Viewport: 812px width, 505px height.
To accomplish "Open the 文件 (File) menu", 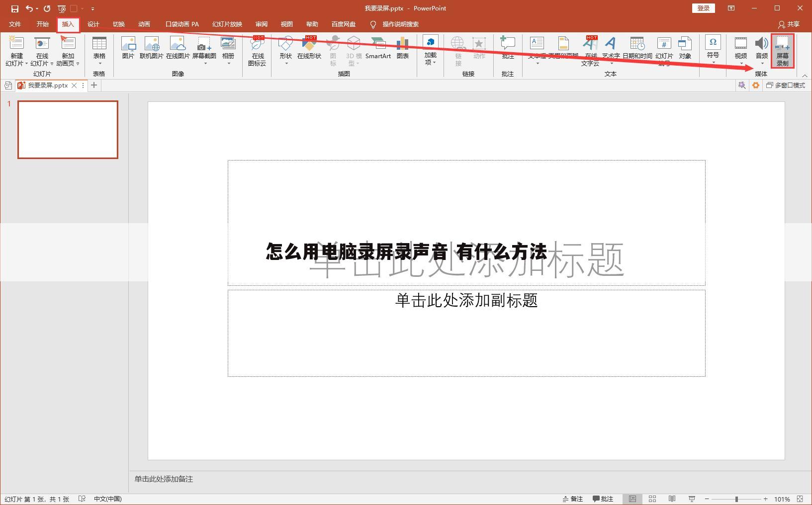I will [x=15, y=23].
